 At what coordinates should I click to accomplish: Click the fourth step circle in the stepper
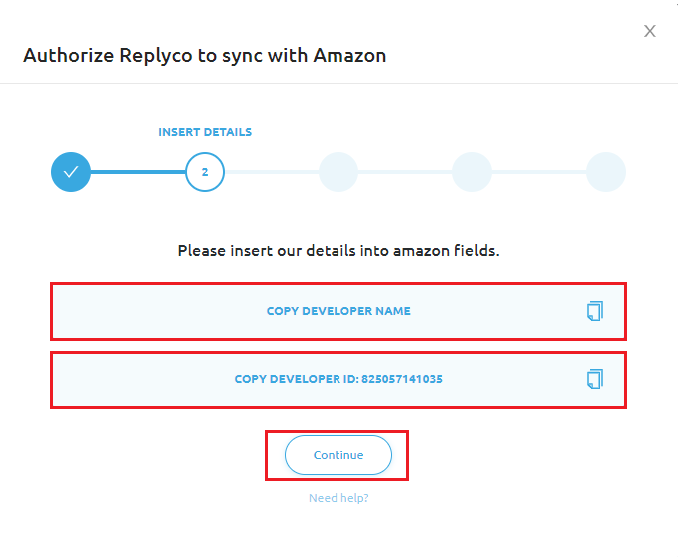coord(472,172)
